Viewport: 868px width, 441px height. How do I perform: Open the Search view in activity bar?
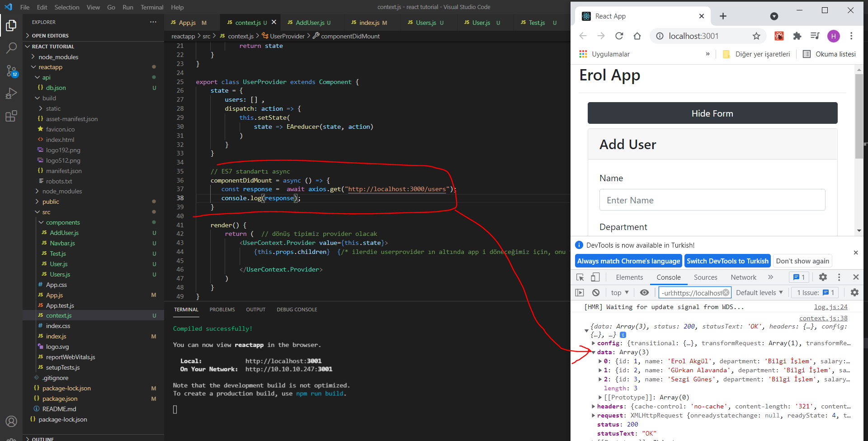pyautogui.click(x=11, y=48)
